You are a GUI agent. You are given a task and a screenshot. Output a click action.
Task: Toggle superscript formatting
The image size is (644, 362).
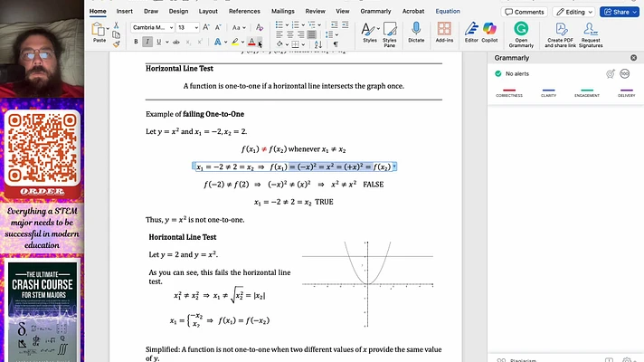coord(200,42)
